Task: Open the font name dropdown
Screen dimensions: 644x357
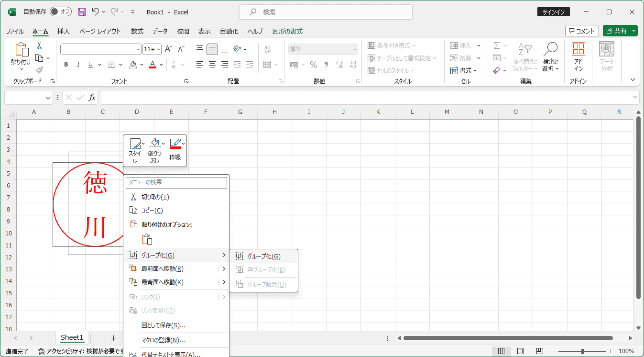Action: click(139, 49)
